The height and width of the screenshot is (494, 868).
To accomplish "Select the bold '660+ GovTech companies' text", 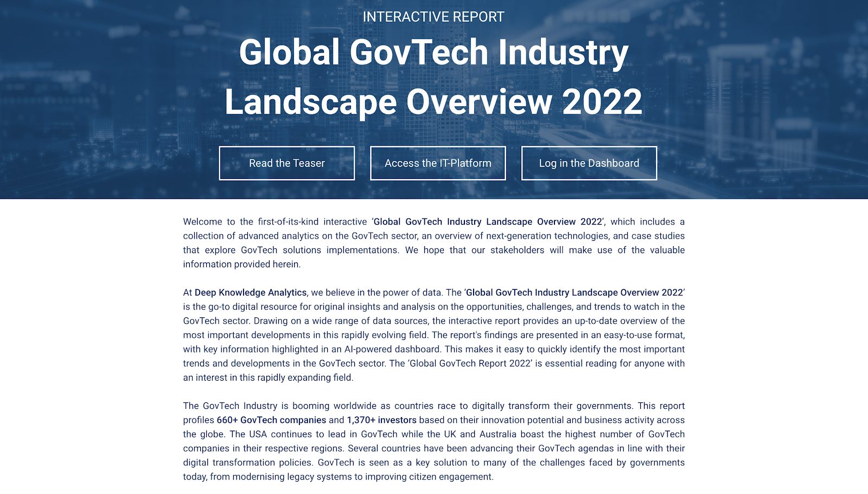I will [271, 420].
